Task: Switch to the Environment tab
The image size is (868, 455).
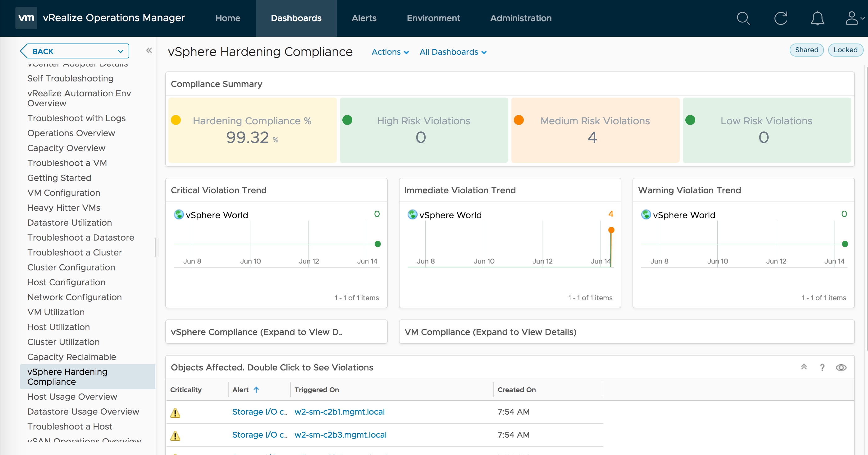Action: [433, 18]
